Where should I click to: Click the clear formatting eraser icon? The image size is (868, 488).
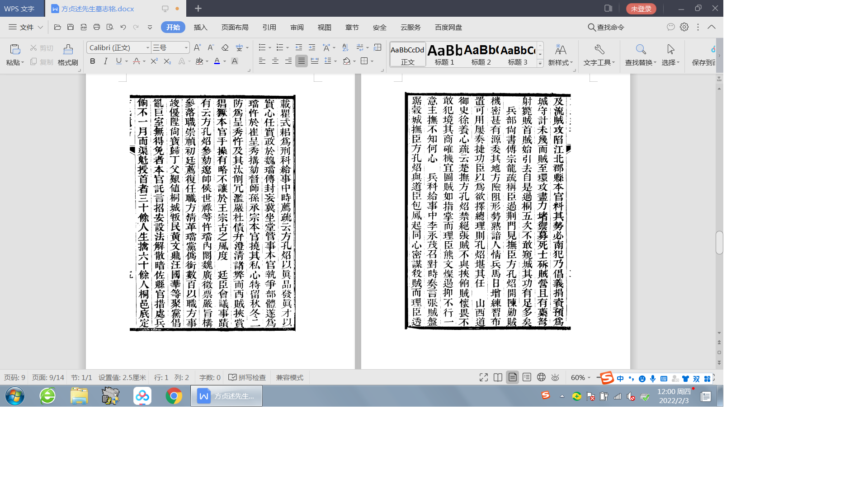[225, 47]
